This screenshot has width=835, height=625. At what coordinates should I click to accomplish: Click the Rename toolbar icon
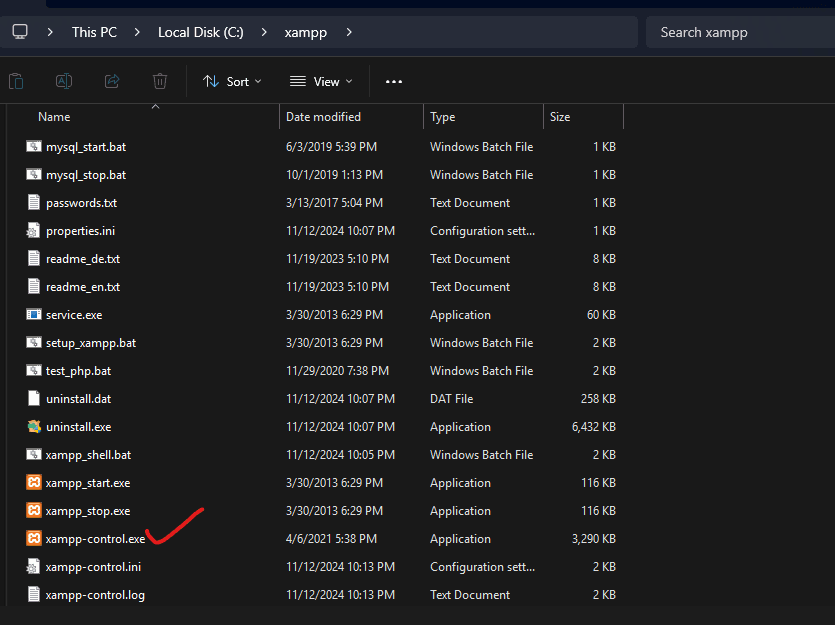point(64,81)
